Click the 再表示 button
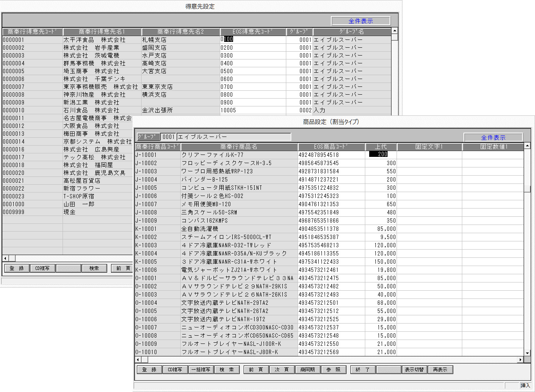 coord(440,370)
